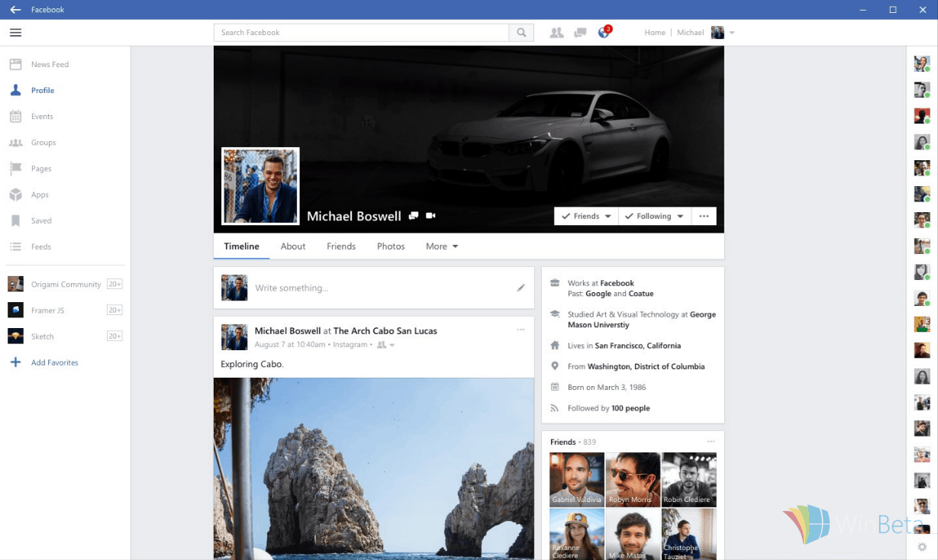This screenshot has width=938, height=560.
Task: Open account dropdown arrow in top bar
Action: (732, 33)
